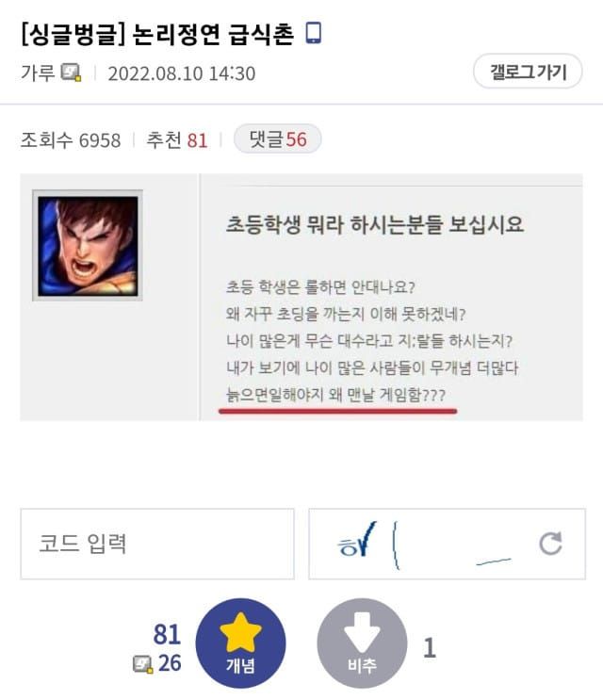Click the 조회수 6958 view count
This screenshot has width=603, height=700.
click(71, 140)
